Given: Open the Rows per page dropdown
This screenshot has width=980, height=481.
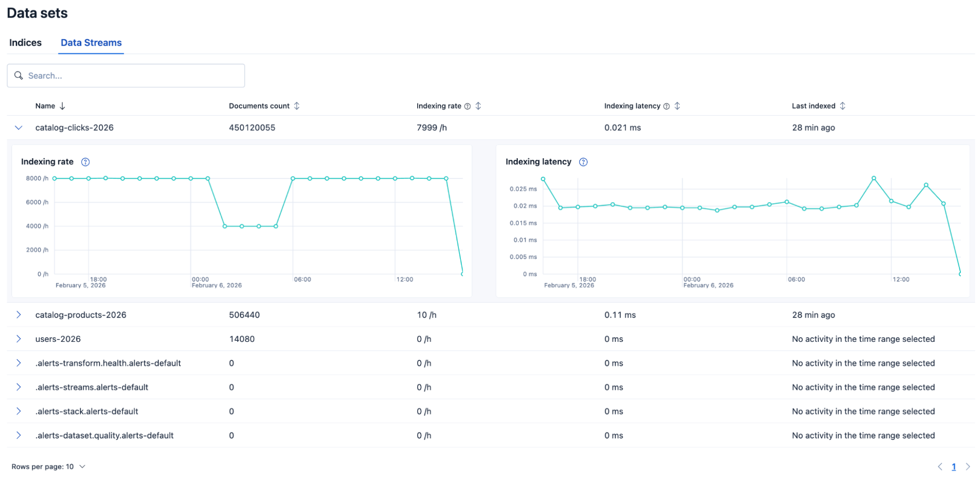Looking at the screenshot, I should click(49, 467).
